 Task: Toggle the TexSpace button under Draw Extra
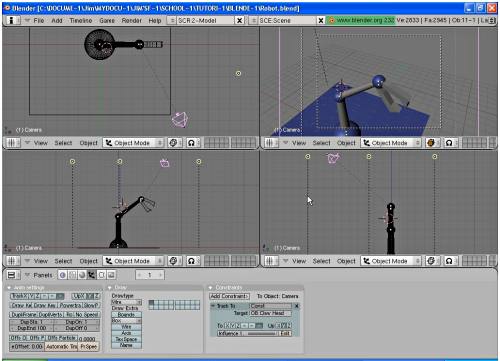tap(126, 339)
